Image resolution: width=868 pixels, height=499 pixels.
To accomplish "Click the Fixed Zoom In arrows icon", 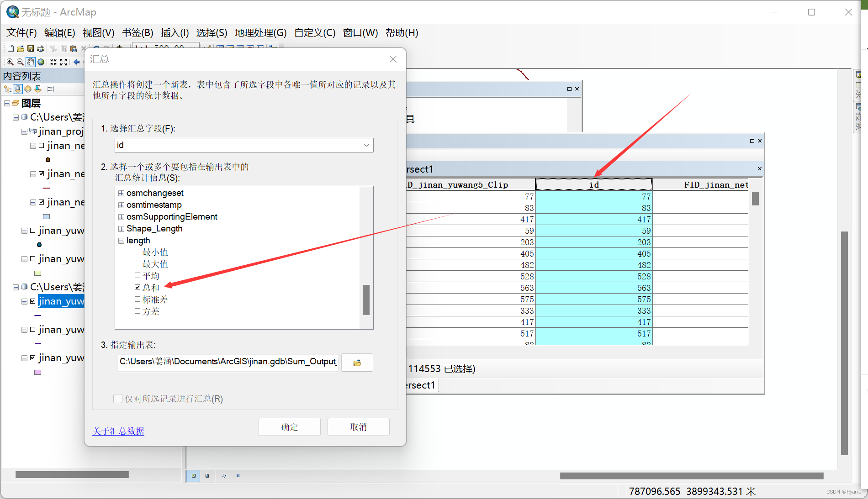I will pos(53,62).
